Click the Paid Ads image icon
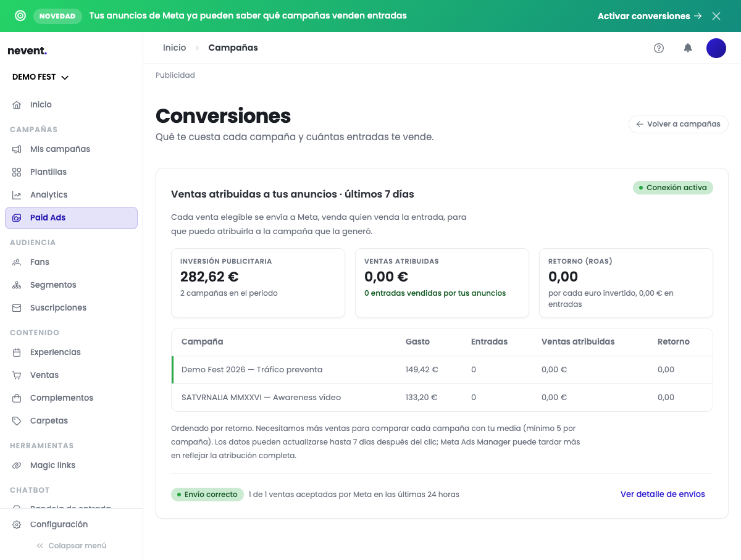 pos(17,218)
